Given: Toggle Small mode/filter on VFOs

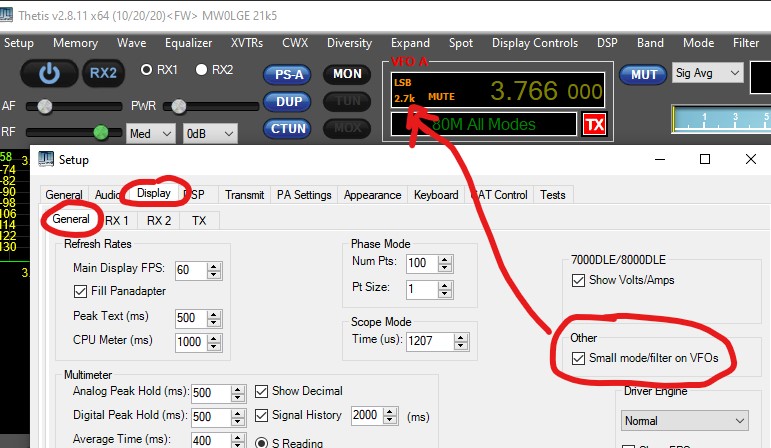Looking at the screenshot, I should [x=579, y=359].
